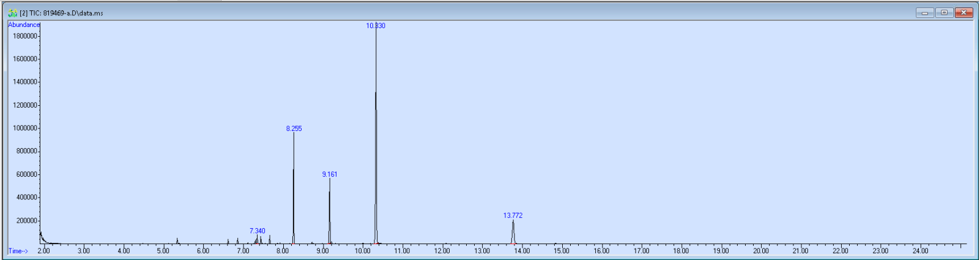Select the peak labeled 7.340
This screenshot has width=980, height=260.
point(258,231)
